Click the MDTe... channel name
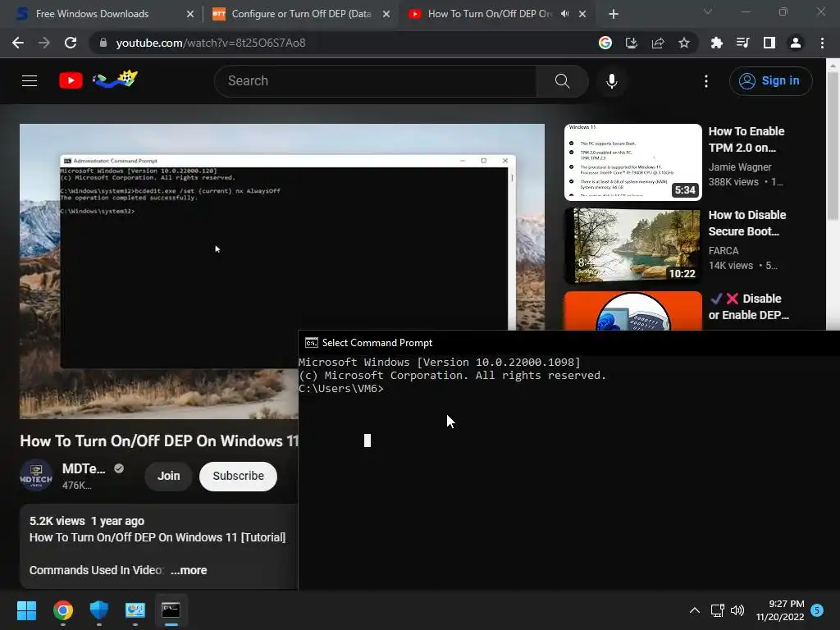 84,468
